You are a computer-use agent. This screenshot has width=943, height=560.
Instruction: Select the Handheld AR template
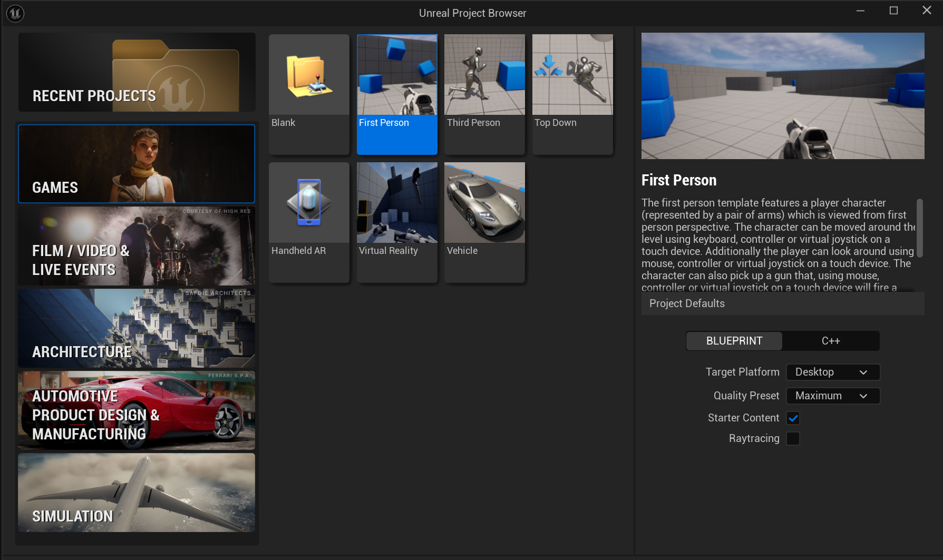(309, 222)
